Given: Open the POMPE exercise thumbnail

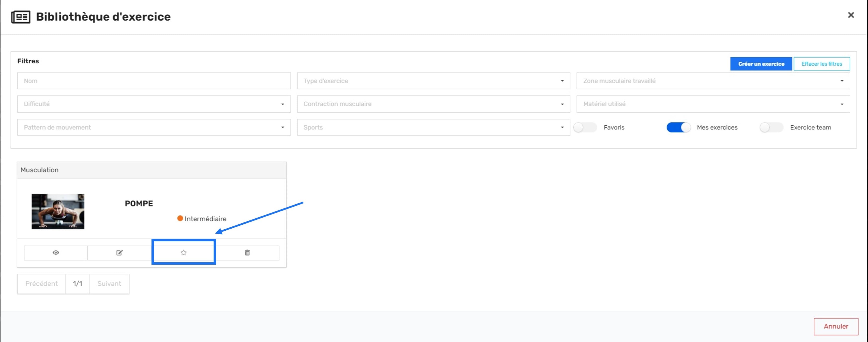Looking at the screenshot, I should [58, 212].
